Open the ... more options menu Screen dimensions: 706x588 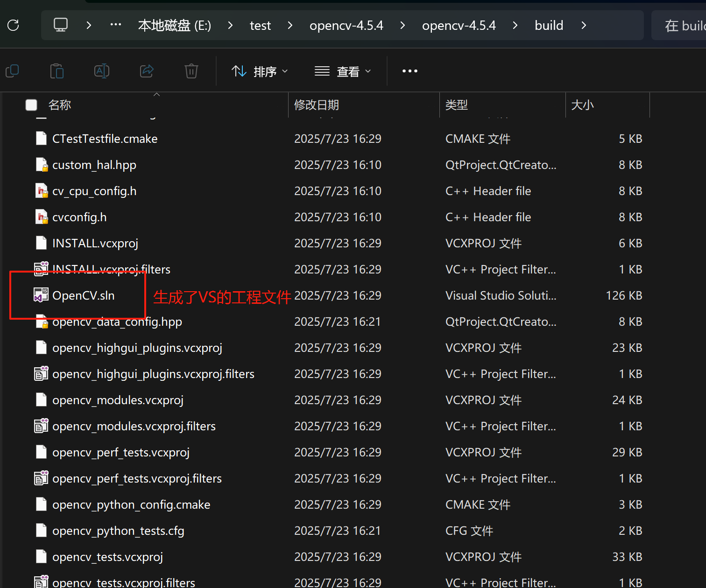point(409,71)
